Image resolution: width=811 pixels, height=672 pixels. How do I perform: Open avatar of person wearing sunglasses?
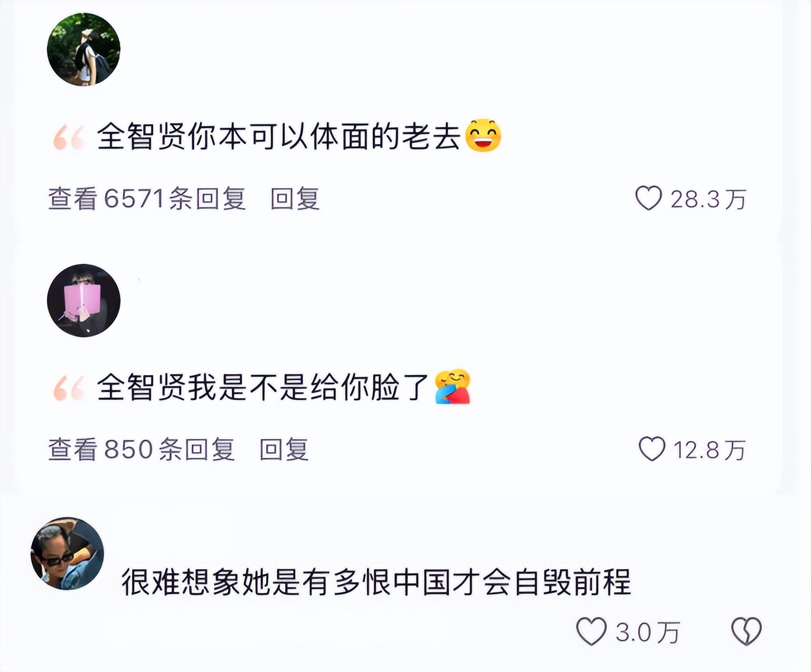coord(67,554)
